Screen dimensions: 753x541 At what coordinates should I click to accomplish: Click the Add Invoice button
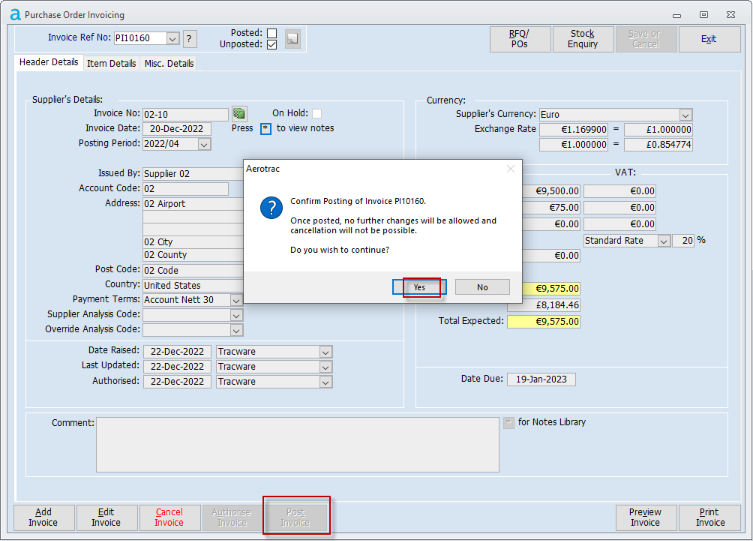point(43,517)
